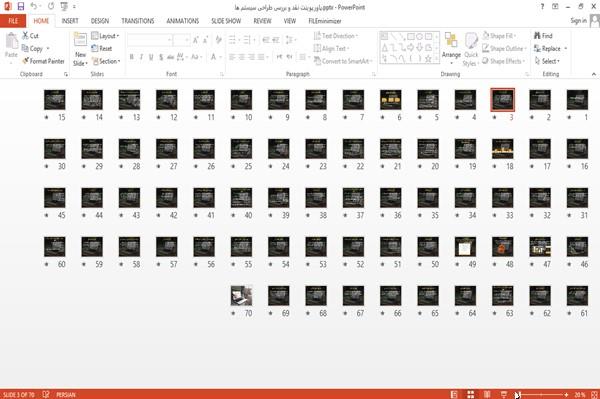Image resolution: width=600 pixels, height=399 pixels.
Task: Click the Paste clipboard icon
Action: tap(11, 41)
